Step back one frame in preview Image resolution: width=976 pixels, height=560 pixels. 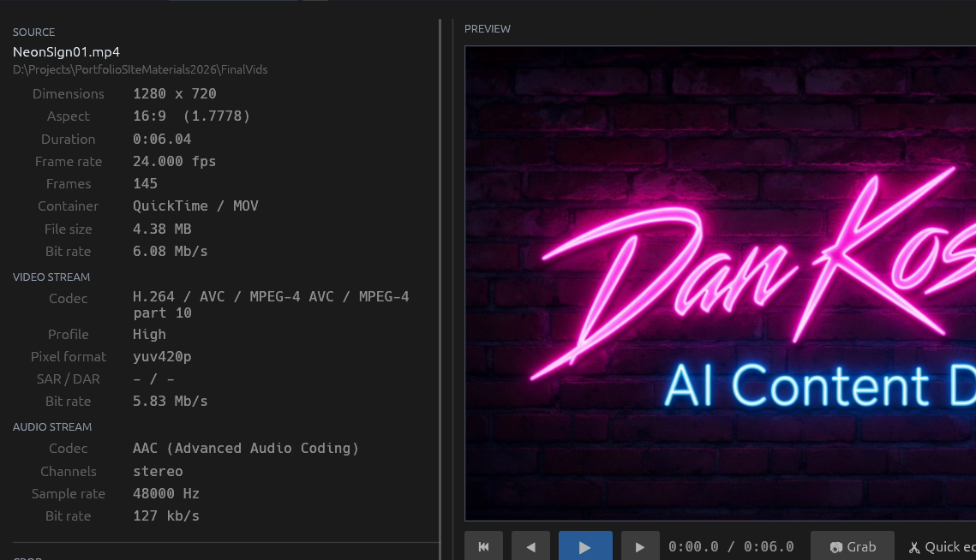[x=531, y=547]
